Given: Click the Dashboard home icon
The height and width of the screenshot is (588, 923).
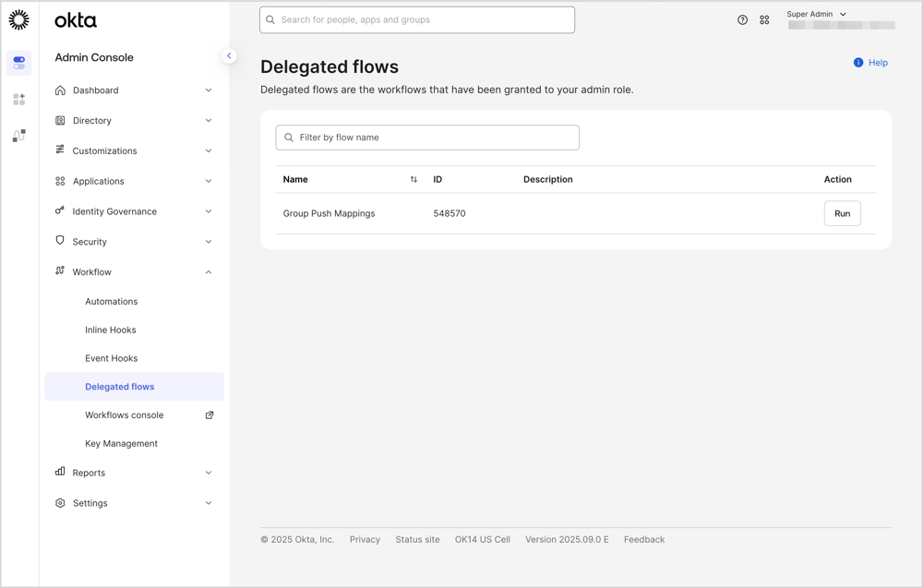Looking at the screenshot, I should coord(60,90).
